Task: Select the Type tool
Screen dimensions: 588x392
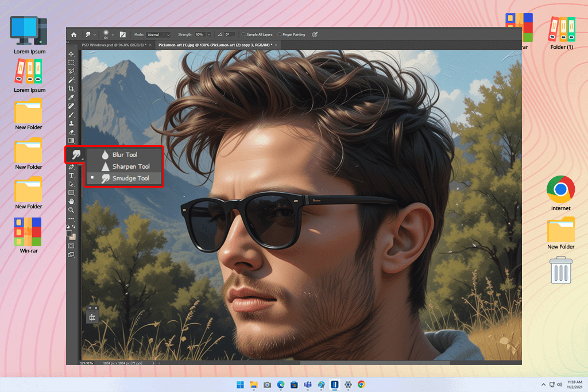Action: (x=71, y=176)
